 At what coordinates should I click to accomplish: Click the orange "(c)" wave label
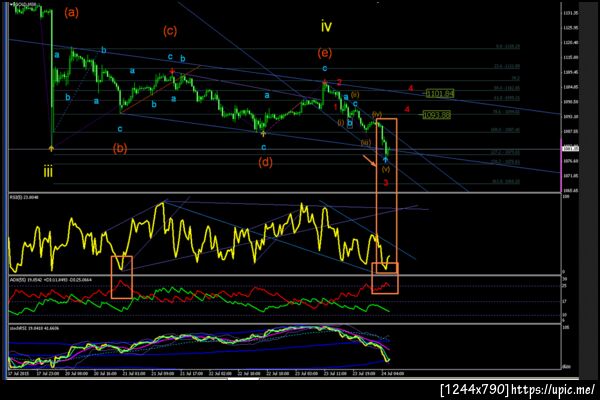(x=170, y=31)
